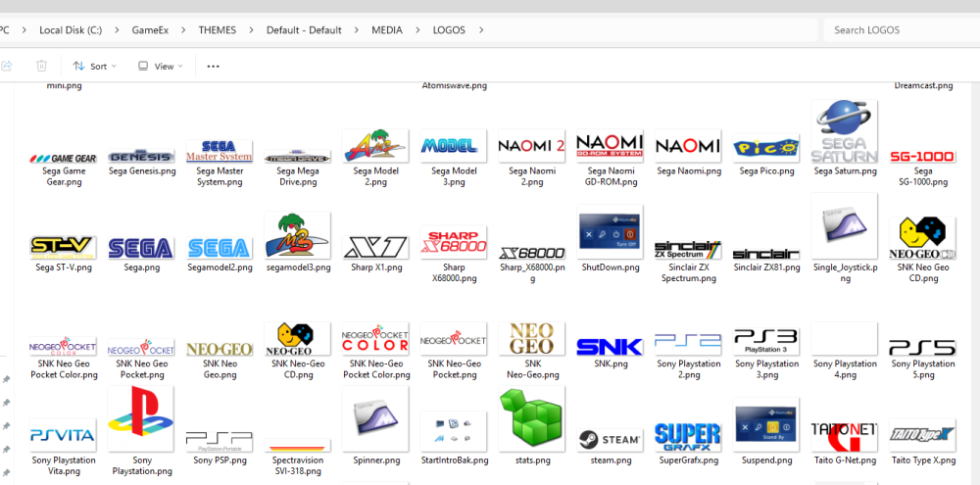
Task: Expand chevron after GameEx breadcrumb
Action: coord(183,30)
